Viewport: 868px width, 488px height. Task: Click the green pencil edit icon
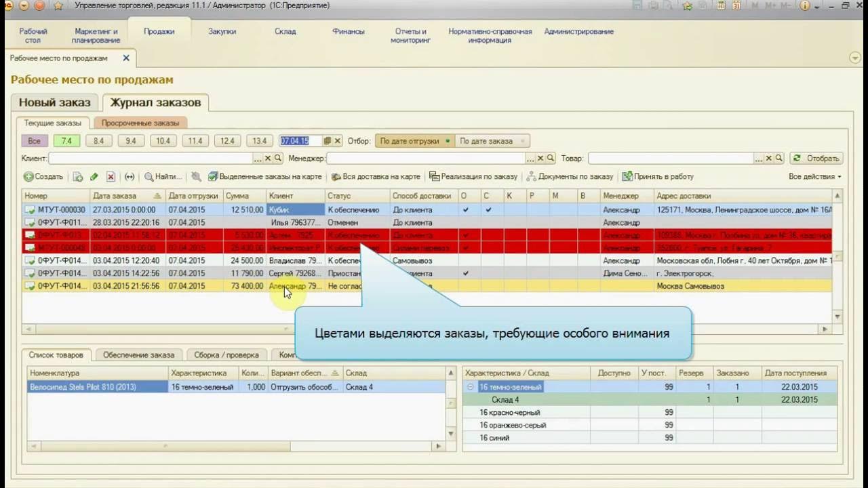(94, 176)
